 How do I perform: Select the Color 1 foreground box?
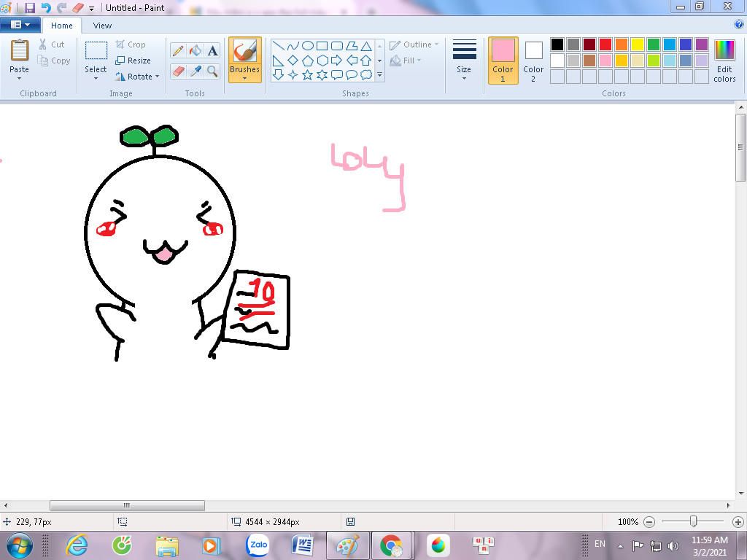(x=503, y=61)
